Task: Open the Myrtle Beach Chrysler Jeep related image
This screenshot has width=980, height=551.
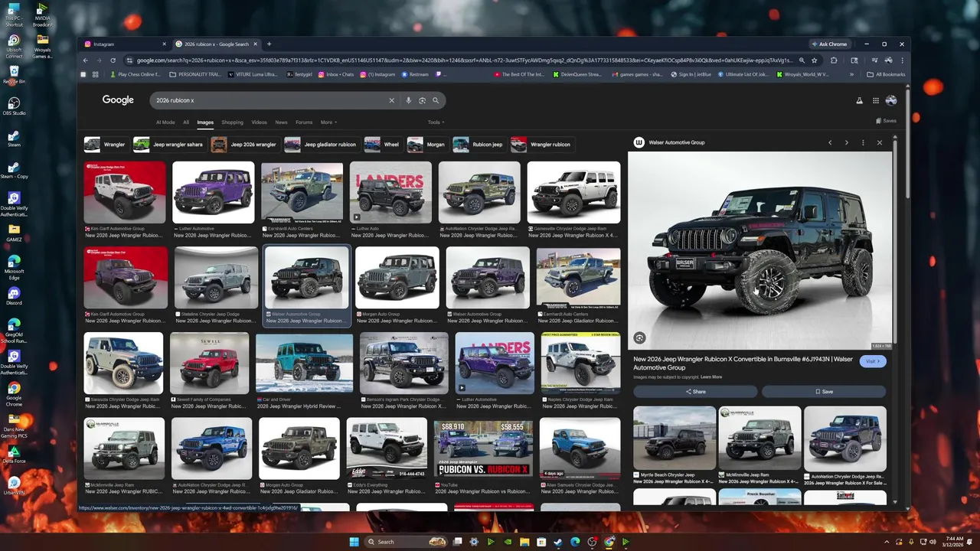Action: pyautogui.click(x=675, y=438)
